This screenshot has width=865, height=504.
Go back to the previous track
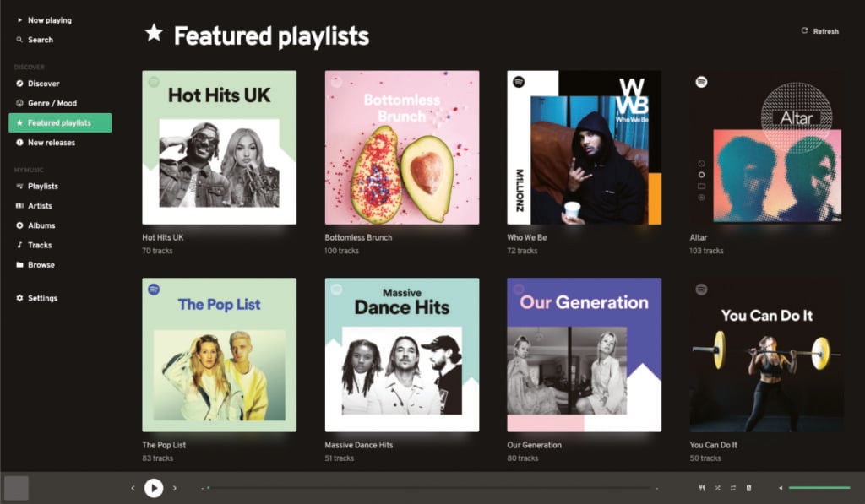[x=133, y=488]
